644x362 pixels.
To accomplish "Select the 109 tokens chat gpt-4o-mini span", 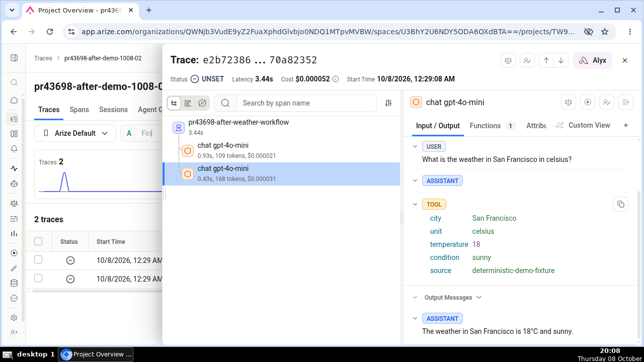I will coord(282,150).
